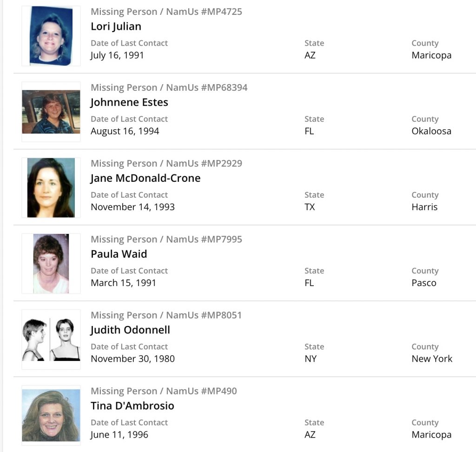Click the NamUs #MP68394 case label

pyautogui.click(x=169, y=87)
